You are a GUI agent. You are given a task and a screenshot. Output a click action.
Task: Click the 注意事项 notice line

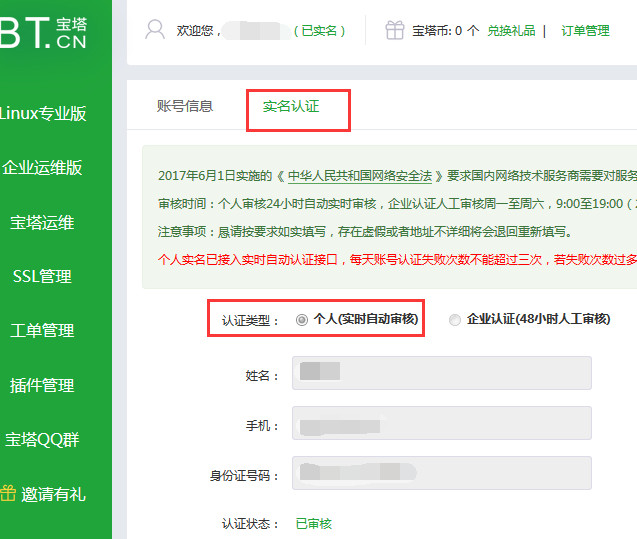[365, 232]
